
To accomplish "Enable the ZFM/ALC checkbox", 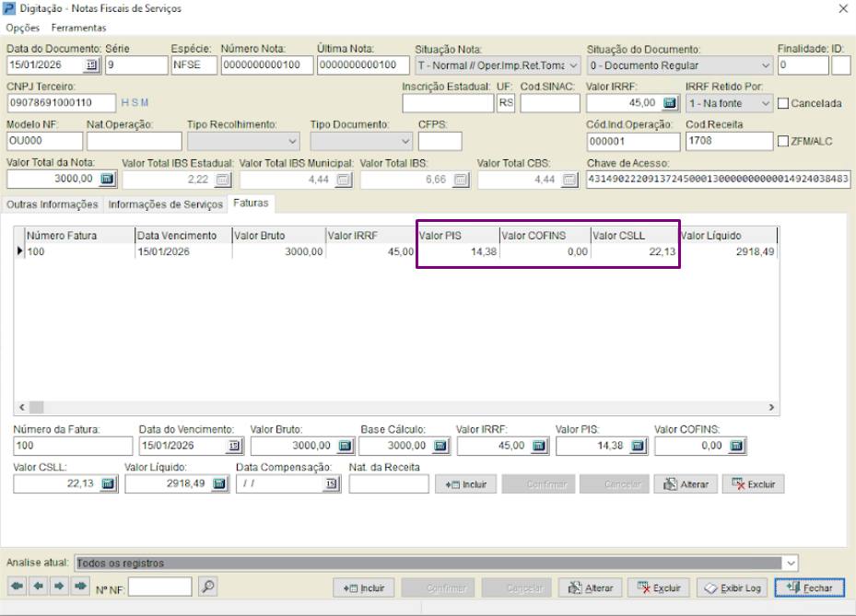I will click(783, 141).
